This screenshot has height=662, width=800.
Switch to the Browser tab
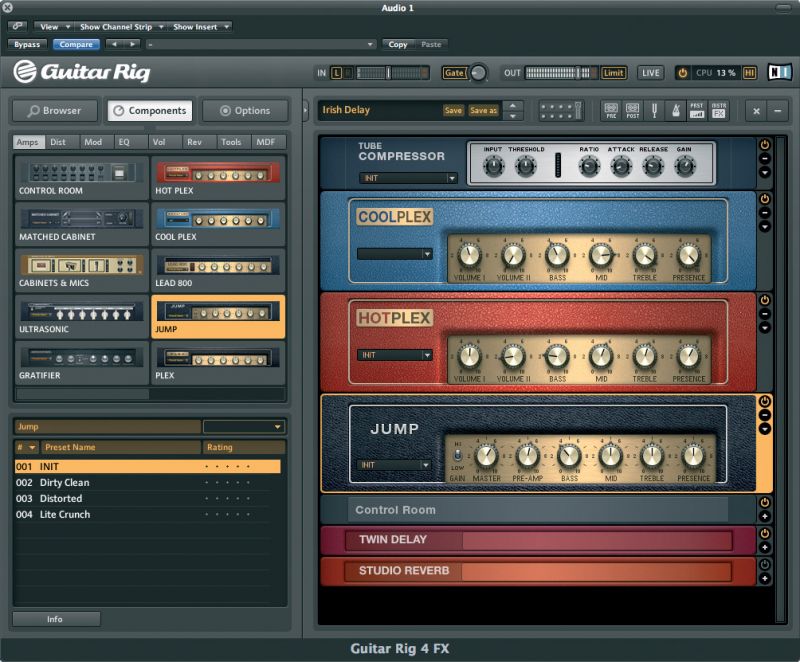click(x=55, y=111)
